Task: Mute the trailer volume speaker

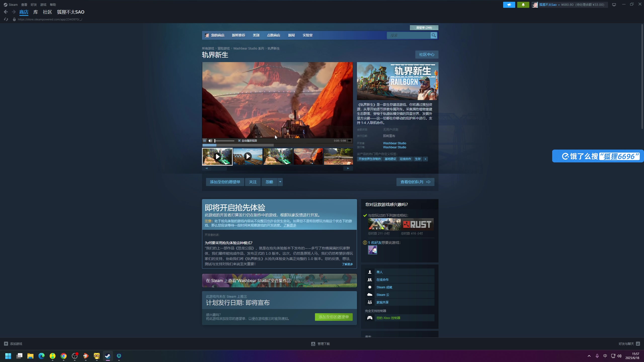Action: (x=210, y=141)
